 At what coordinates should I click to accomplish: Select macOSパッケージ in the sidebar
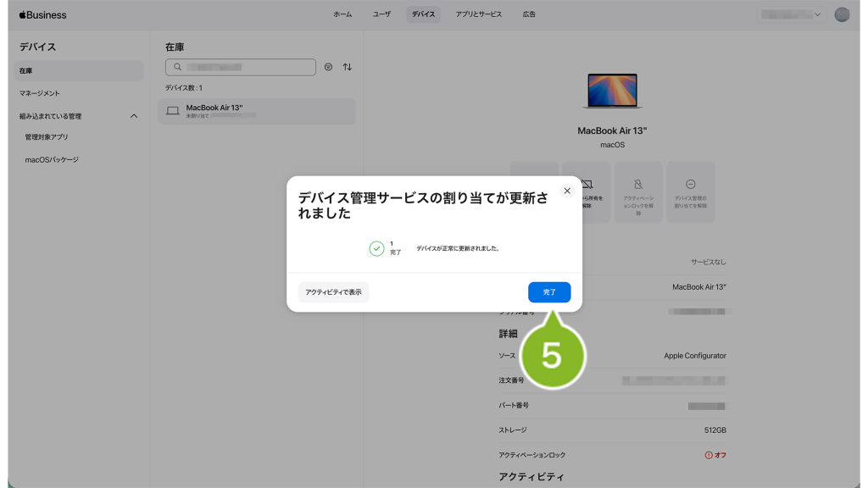[52, 159]
